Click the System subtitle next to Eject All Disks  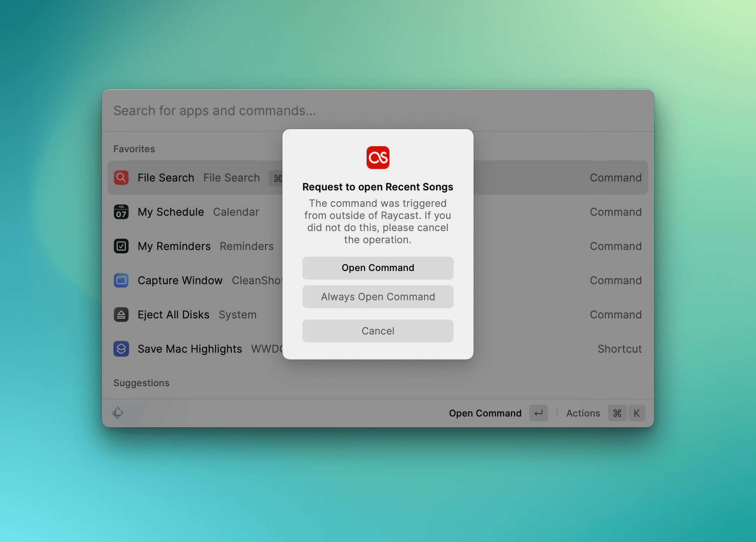click(x=237, y=315)
